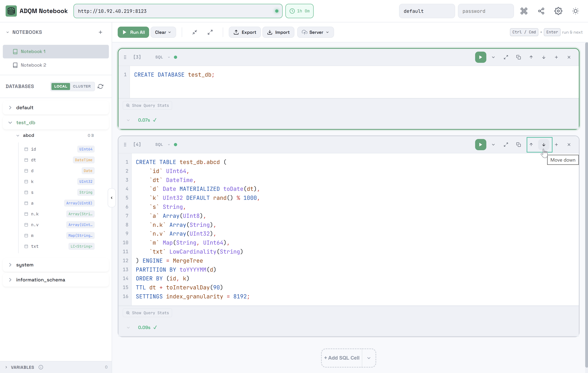588x373 pixels.
Task: Select the id column in abcd
Action: point(33,149)
